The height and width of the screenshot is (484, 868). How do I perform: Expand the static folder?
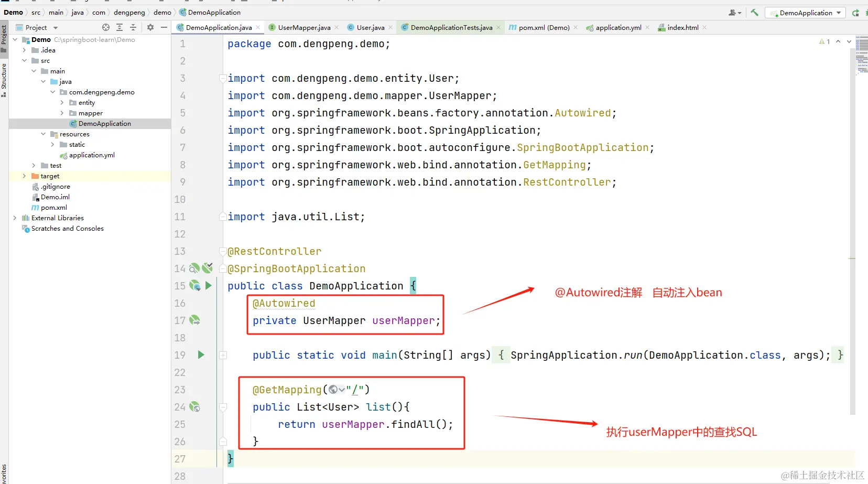(52, 145)
